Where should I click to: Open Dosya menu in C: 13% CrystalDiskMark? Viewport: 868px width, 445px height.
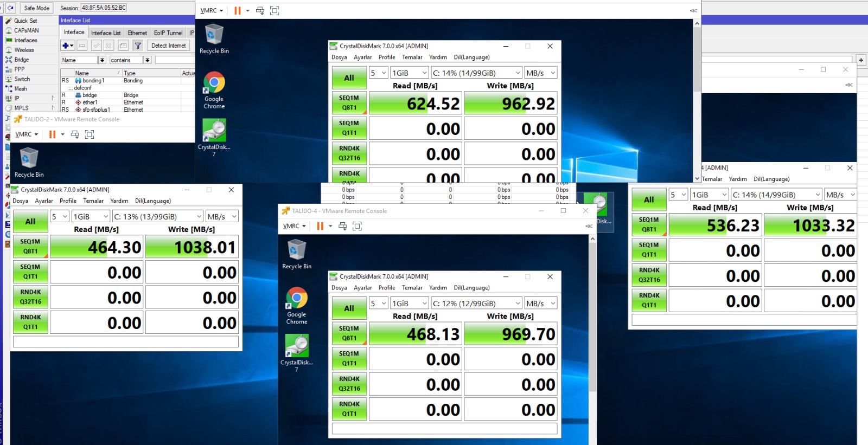(x=21, y=201)
